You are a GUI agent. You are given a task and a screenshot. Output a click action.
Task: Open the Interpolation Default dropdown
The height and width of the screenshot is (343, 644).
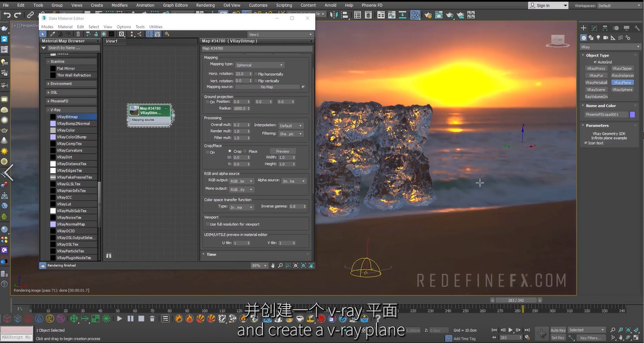[x=291, y=126]
